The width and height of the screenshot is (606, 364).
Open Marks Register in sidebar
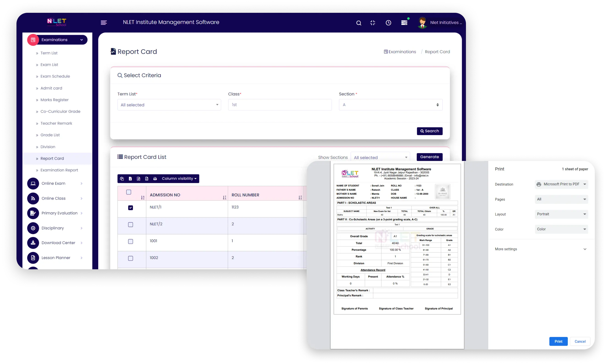point(54,100)
